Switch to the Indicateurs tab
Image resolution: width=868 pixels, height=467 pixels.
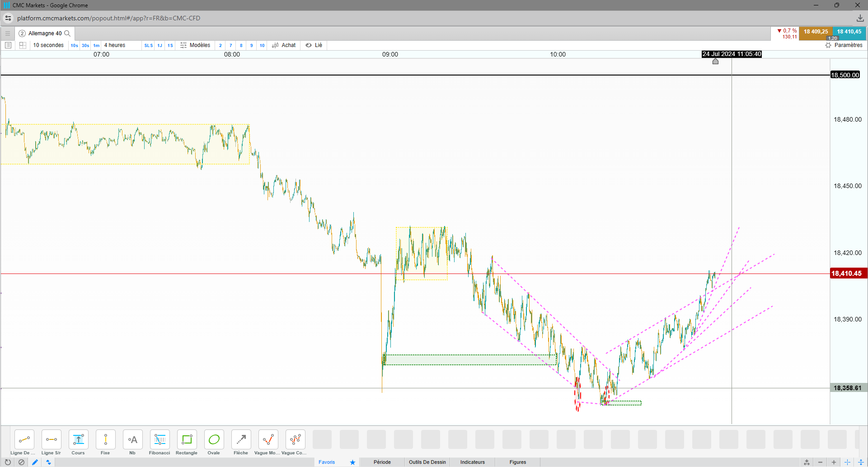tap(472, 462)
